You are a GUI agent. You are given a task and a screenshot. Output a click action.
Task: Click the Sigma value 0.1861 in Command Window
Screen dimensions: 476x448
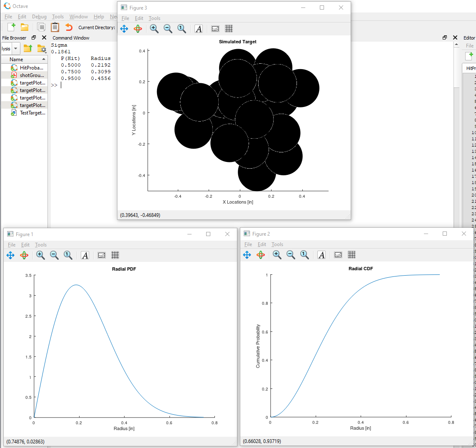(x=61, y=52)
